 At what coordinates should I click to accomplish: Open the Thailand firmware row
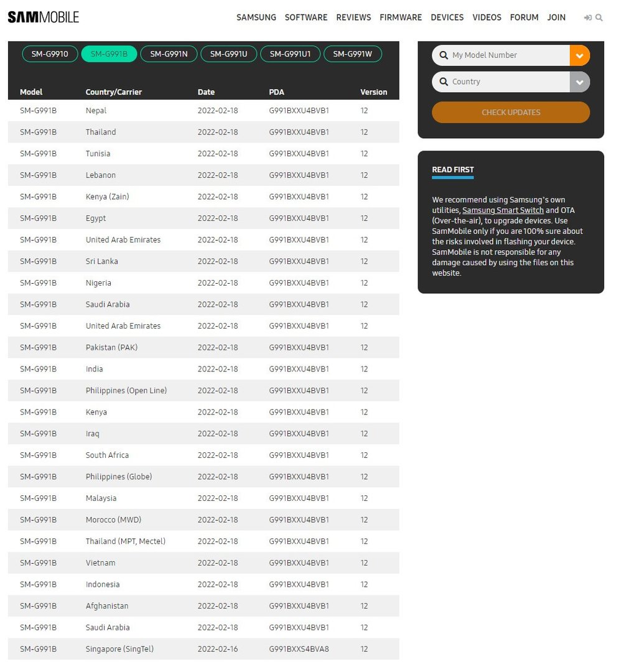point(203,132)
